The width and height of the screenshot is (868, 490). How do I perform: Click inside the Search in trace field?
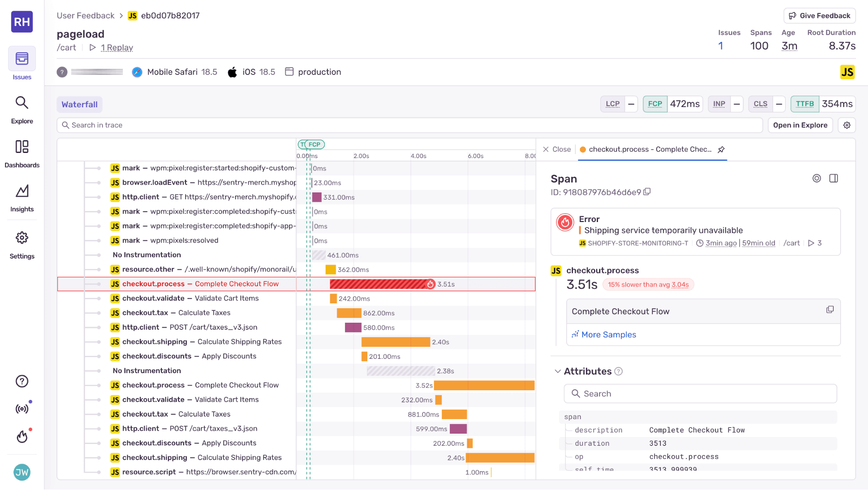[174, 125]
